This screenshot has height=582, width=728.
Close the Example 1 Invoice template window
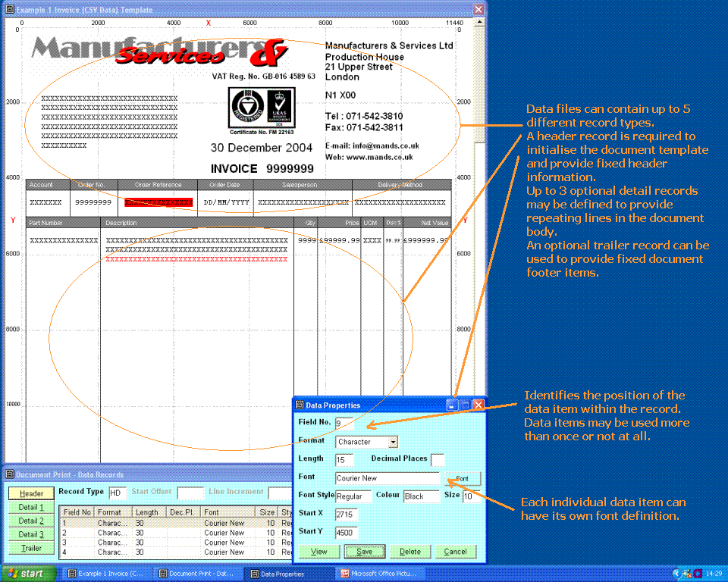coord(478,9)
